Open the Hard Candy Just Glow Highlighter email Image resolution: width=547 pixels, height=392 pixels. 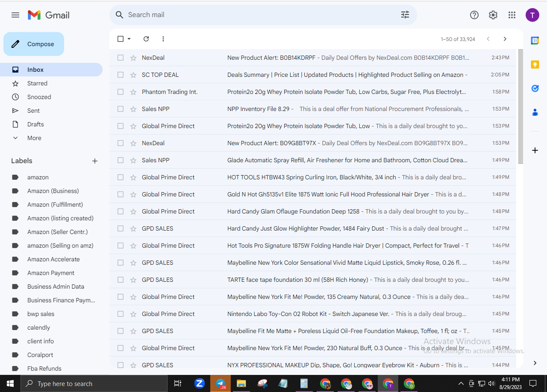313,228
